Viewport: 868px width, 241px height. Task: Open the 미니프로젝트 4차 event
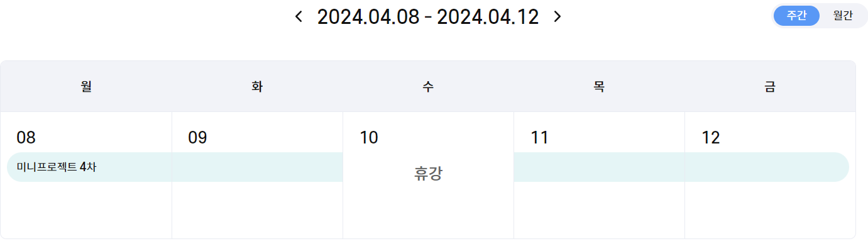point(57,167)
